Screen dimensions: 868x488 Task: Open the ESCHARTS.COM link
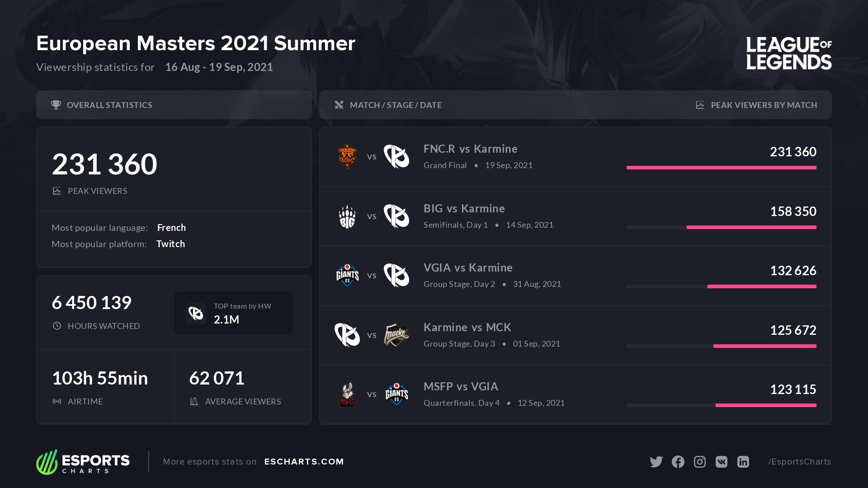pyautogui.click(x=304, y=461)
